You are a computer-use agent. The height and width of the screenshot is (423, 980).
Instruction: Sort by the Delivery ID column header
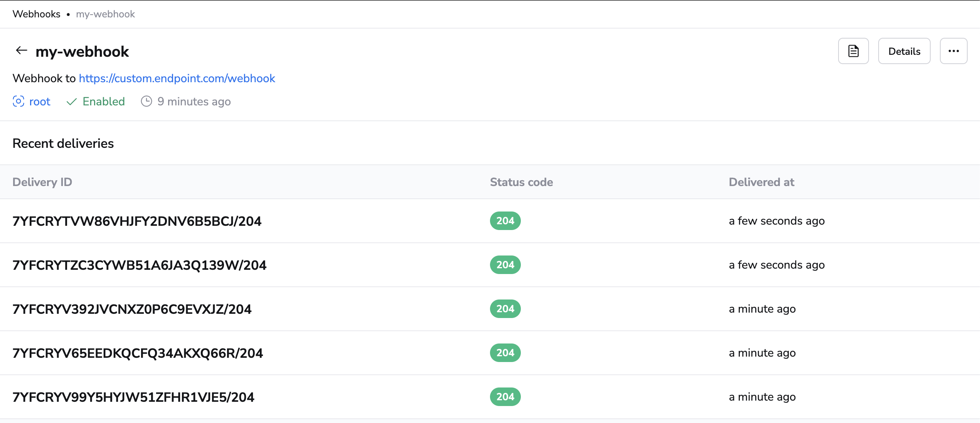[x=42, y=182]
